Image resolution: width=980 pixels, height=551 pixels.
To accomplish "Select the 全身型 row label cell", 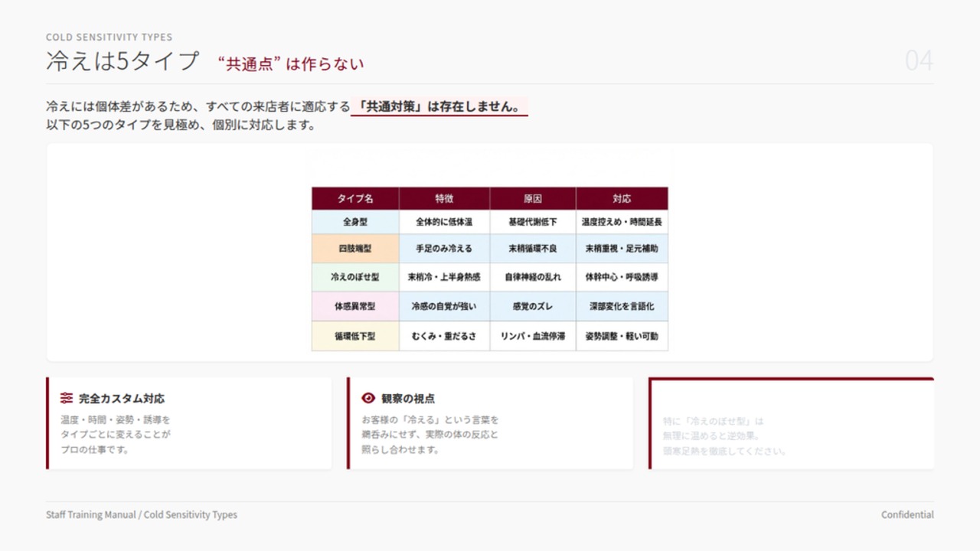I will tap(355, 222).
